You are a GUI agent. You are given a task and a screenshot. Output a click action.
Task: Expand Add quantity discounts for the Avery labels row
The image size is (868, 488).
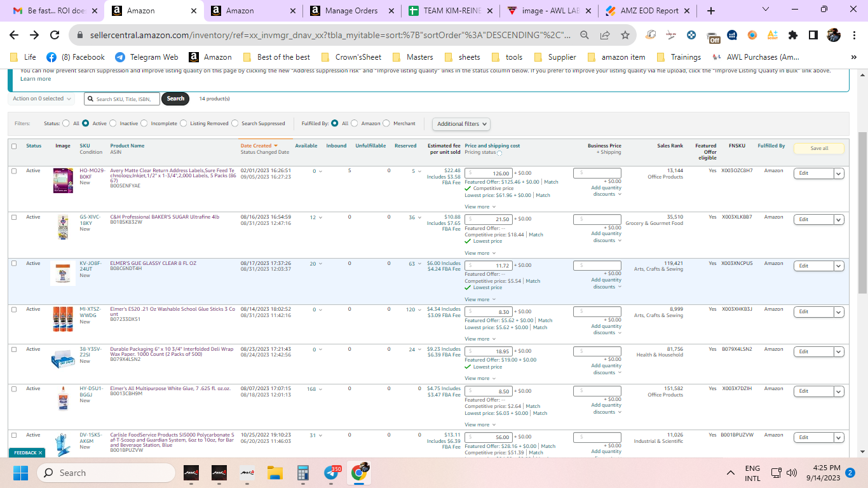tap(607, 191)
